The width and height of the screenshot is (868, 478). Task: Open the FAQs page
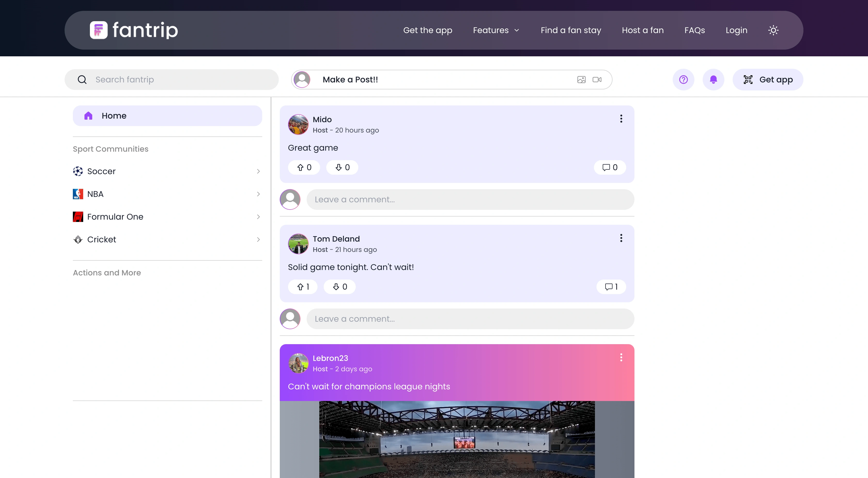(694, 30)
